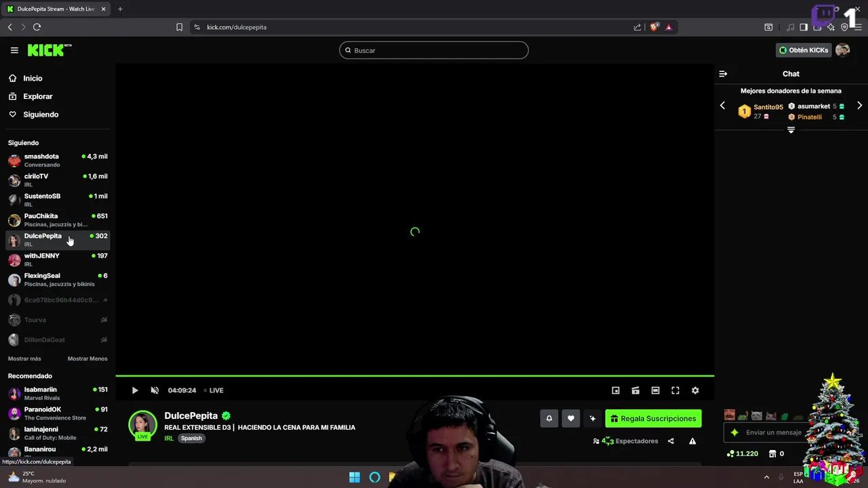Reload the page
The height and width of the screenshot is (488, 868).
37,27
